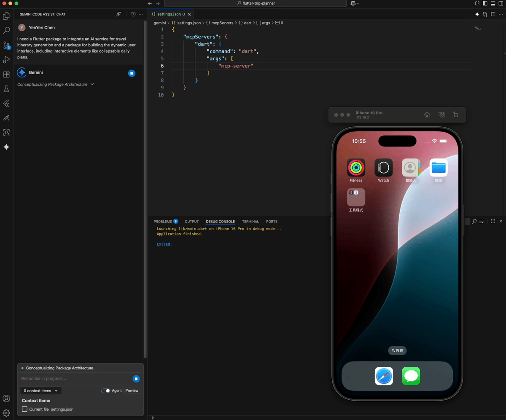Click line 6 "mcp-server" in the editor

coord(236,66)
